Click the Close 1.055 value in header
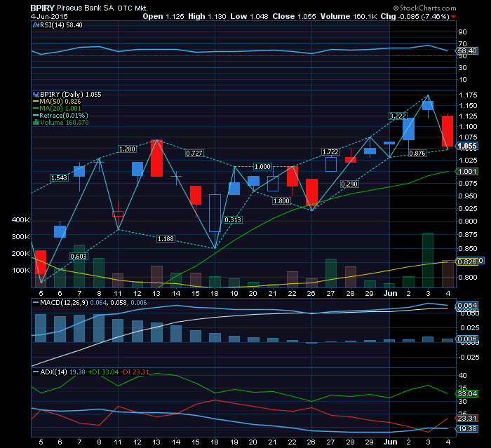Viewport: 491px width, 448px height. pos(294,16)
